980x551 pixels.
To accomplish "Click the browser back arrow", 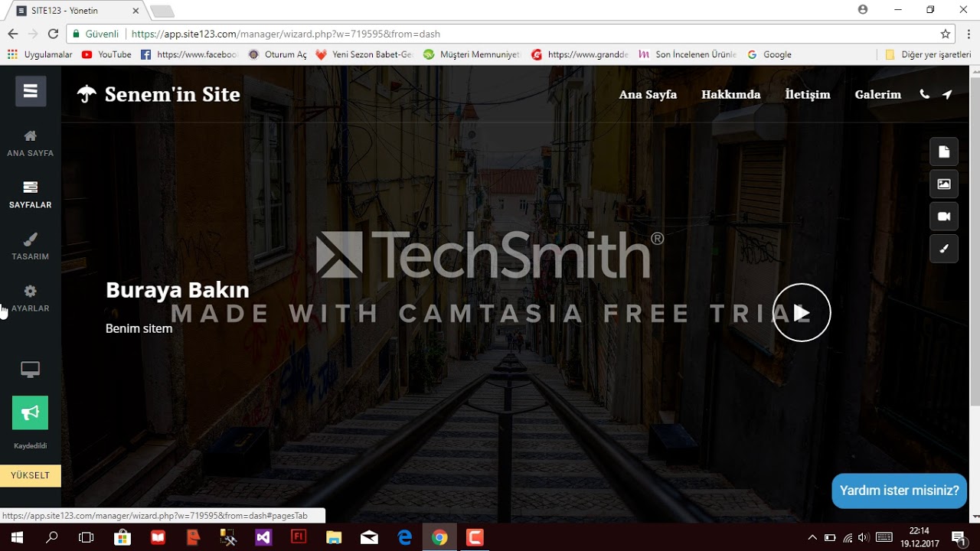I will tap(12, 34).
